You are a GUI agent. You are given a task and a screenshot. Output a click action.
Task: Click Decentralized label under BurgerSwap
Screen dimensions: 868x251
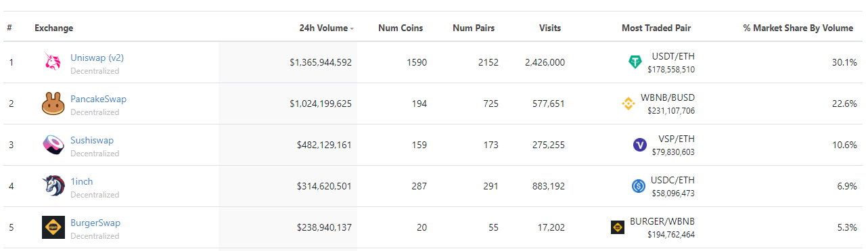95,236
